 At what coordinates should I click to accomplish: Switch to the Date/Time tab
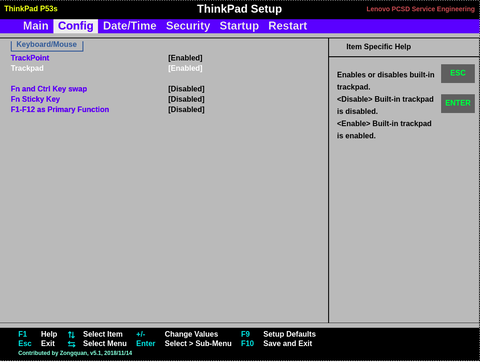click(x=130, y=26)
